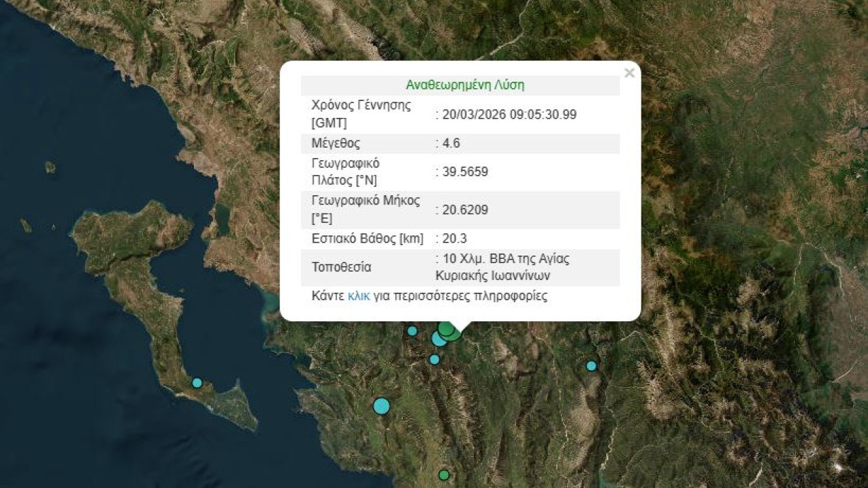Select the small cyan marker just below the cluster
868x488 pixels.
(434, 359)
